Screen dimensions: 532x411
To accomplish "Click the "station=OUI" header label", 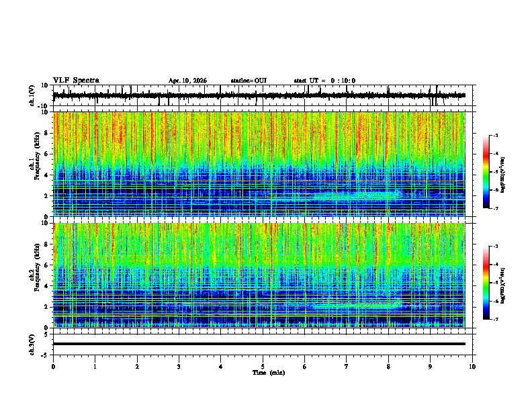I will click(x=249, y=81).
